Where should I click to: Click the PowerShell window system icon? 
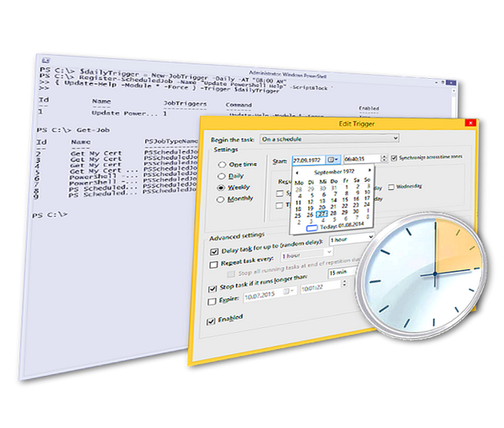click(45, 61)
